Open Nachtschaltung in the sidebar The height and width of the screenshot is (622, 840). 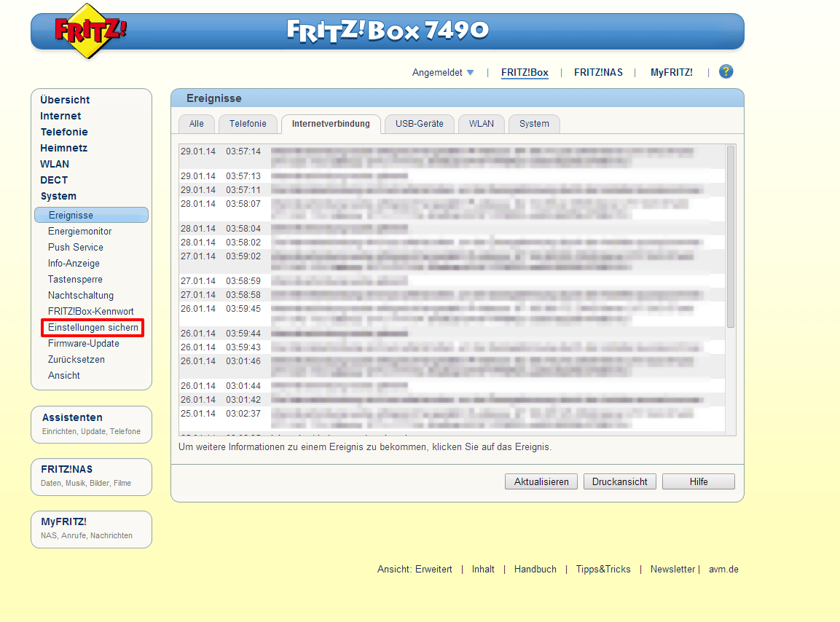[81, 295]
